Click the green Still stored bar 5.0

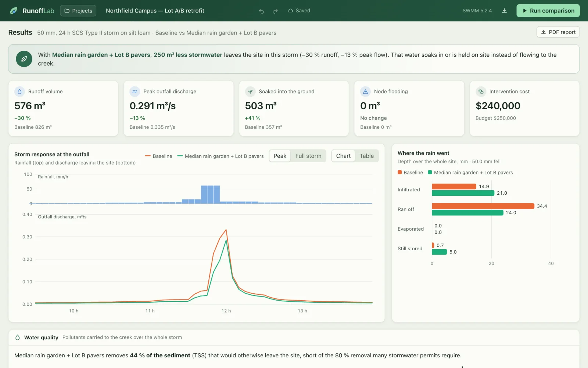click(439, 252)
